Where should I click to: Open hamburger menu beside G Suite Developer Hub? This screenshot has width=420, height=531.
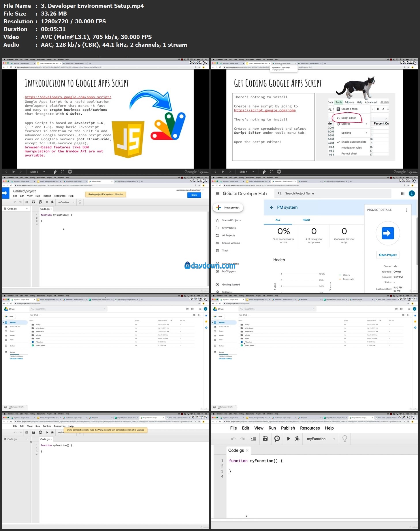pyautogui.click(x=218, y=194)
